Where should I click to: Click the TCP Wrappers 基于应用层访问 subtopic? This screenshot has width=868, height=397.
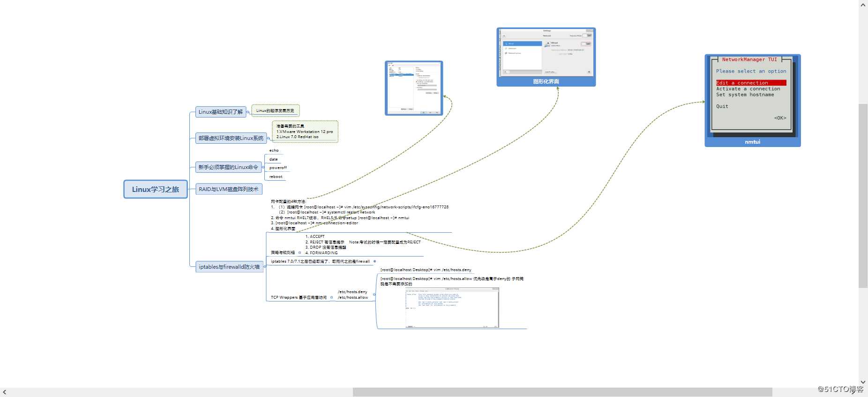(299, 297)
